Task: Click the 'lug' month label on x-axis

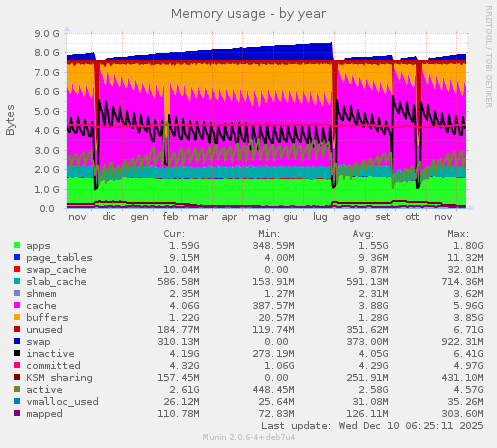Action: tap(320, 217)
